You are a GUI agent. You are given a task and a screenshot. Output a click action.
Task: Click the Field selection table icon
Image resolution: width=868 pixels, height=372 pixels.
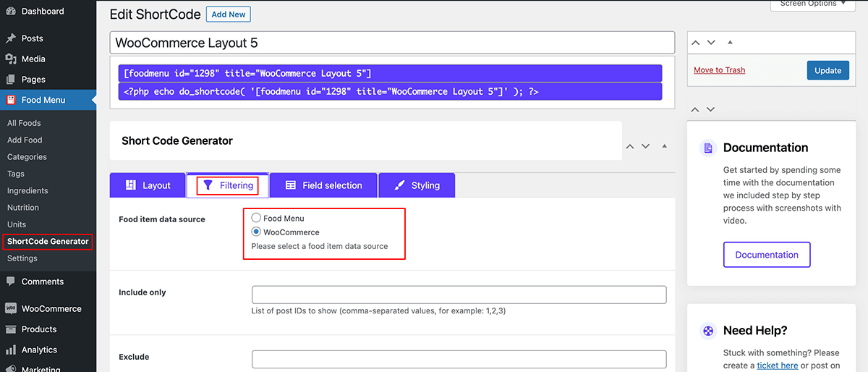click(x=291, y=185)
